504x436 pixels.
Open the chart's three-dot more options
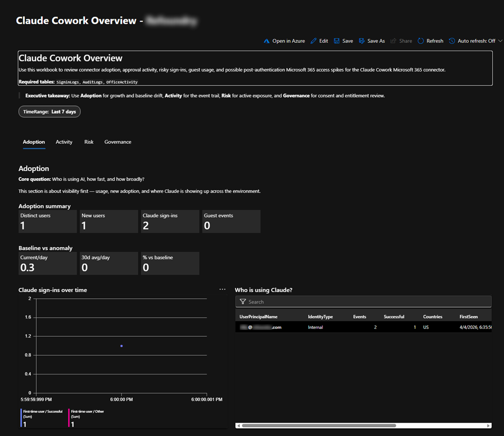pos(222,290)
